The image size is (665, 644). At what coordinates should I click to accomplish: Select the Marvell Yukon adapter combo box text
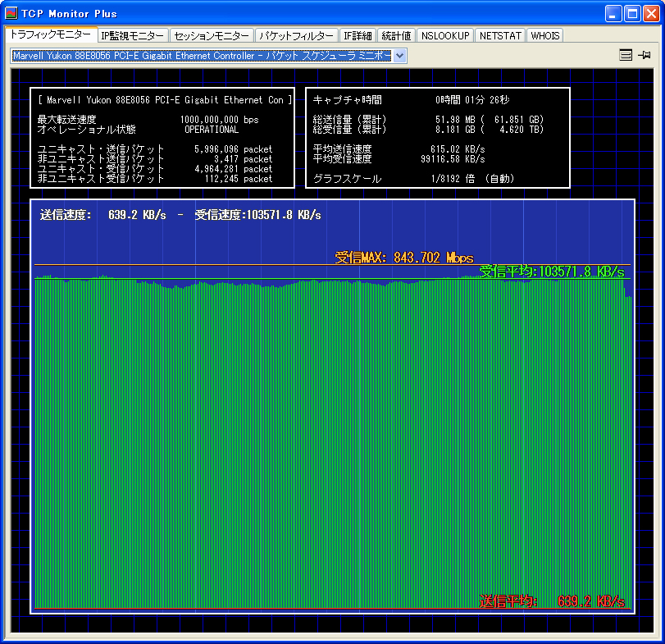[x=201, y=56]
